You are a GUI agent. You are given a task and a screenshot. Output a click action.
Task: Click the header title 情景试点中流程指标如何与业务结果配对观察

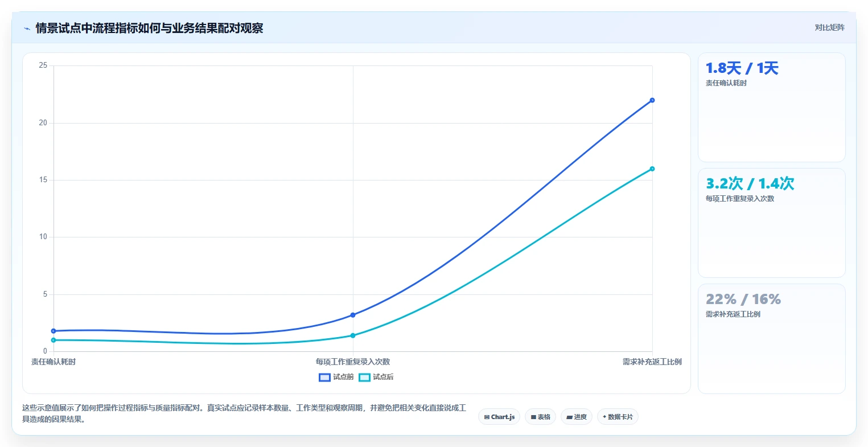tap(149, 28)
